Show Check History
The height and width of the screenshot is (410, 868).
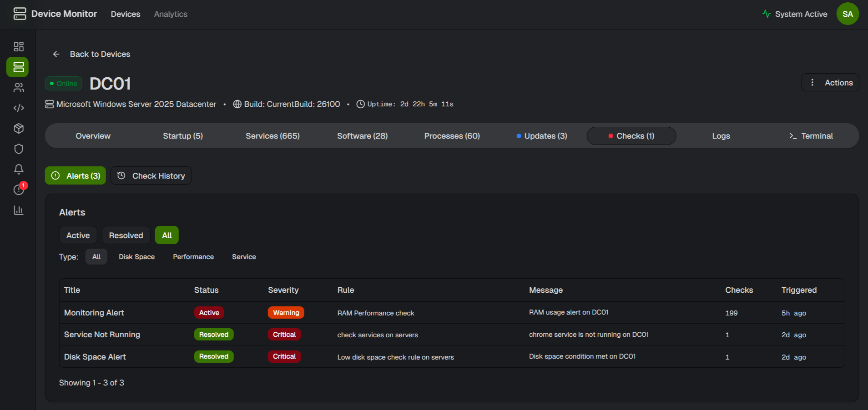[x=151, y=176]
